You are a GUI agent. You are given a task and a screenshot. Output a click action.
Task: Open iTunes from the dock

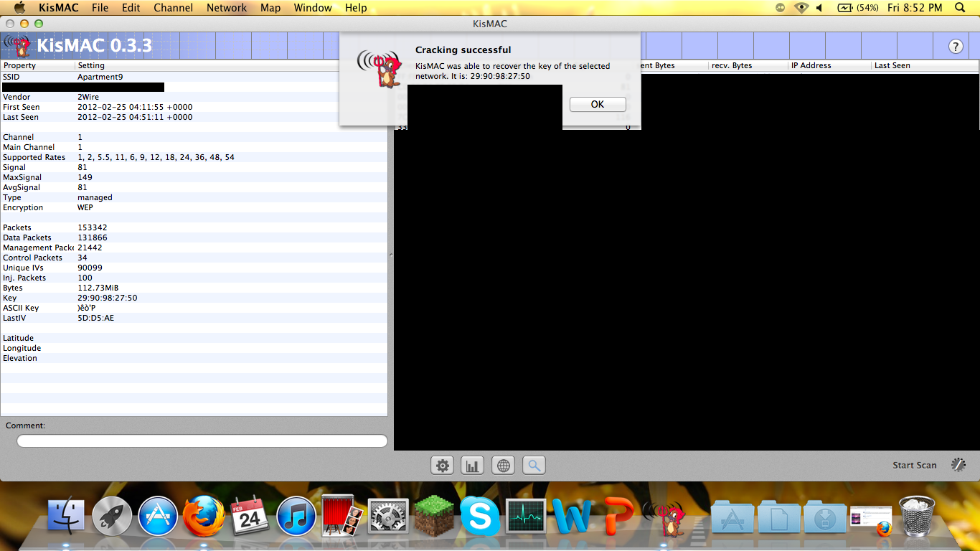(296, 517)
